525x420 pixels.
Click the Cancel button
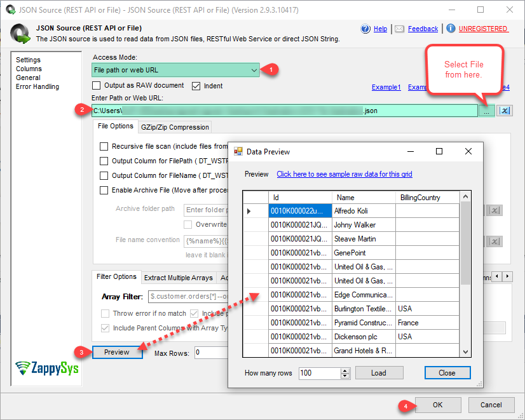(491, 405)
